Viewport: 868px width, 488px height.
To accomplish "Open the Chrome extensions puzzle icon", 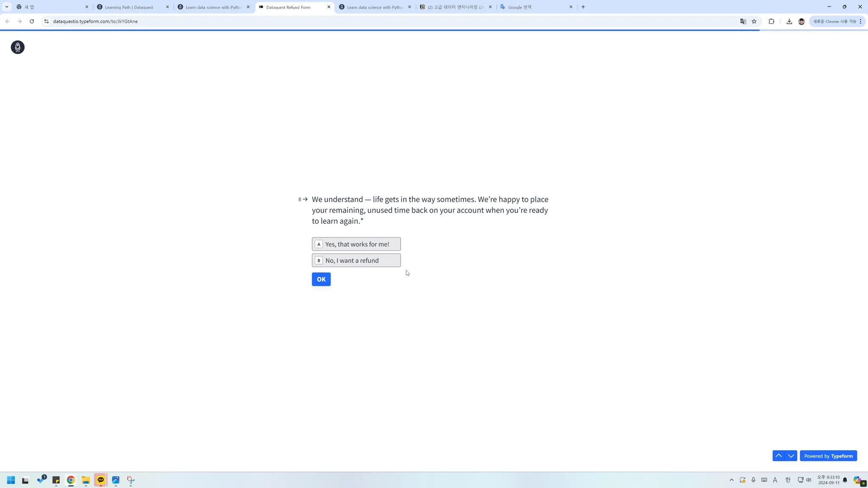I will pos(771,21).
